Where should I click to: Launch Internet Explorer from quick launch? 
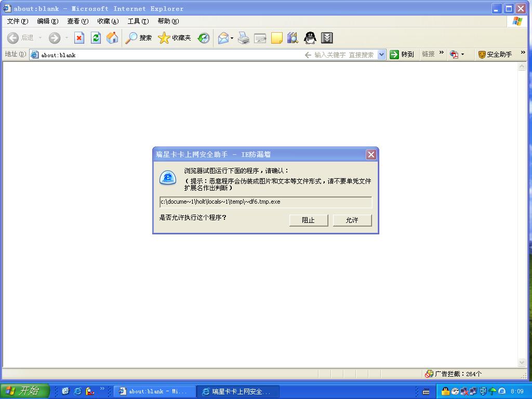pos(78,391)
